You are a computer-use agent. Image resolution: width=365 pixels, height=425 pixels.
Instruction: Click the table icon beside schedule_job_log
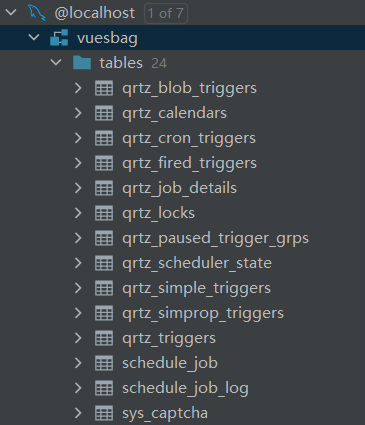click(104, 388)
